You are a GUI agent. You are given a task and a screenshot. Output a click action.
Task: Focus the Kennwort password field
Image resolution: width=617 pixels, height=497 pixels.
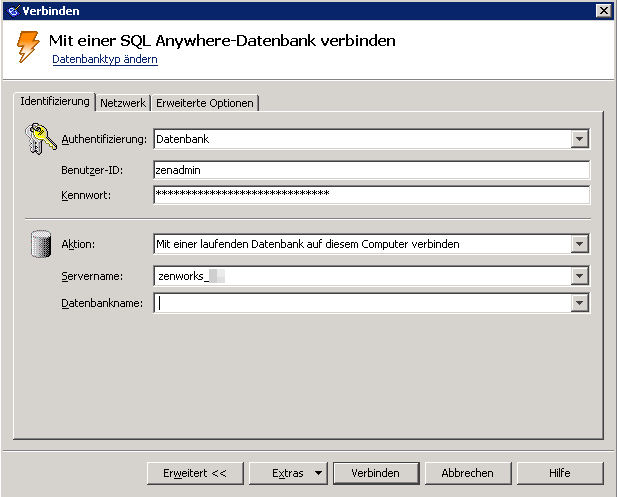(371, 195)
